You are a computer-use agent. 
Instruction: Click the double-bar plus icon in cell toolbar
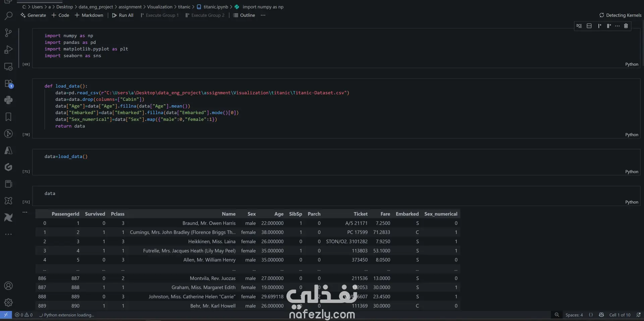pyautogui.click(x=609, y=26)
